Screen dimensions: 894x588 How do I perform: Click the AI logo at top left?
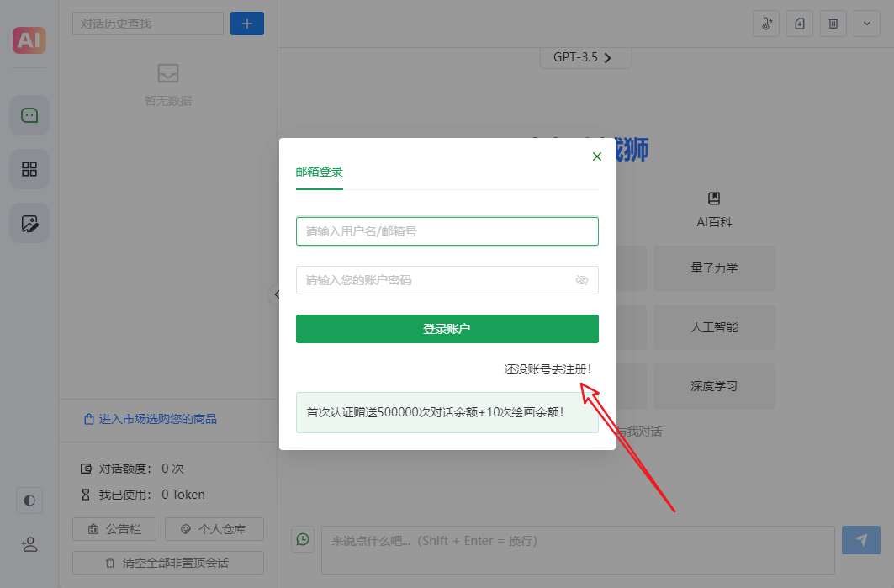tap(29, 39)
